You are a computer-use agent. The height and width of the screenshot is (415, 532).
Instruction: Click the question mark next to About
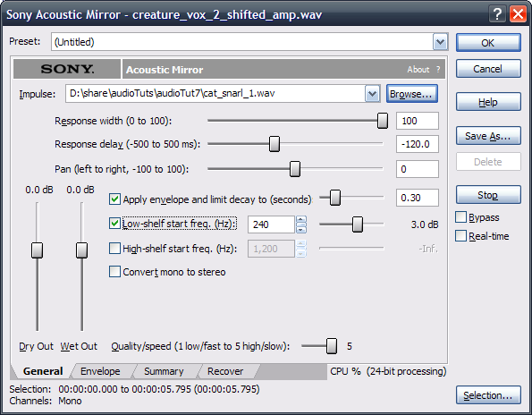(x=438, y=70)
